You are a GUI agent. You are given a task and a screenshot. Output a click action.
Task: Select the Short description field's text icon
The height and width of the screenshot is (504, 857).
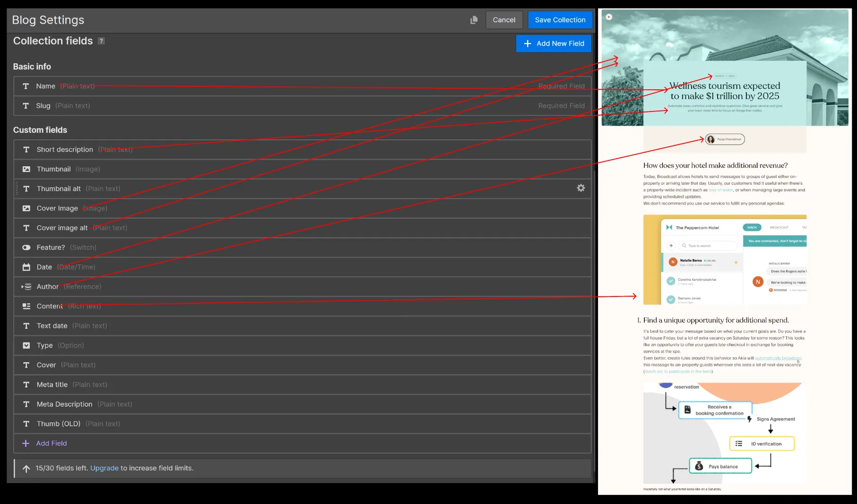tap(26, 149)
